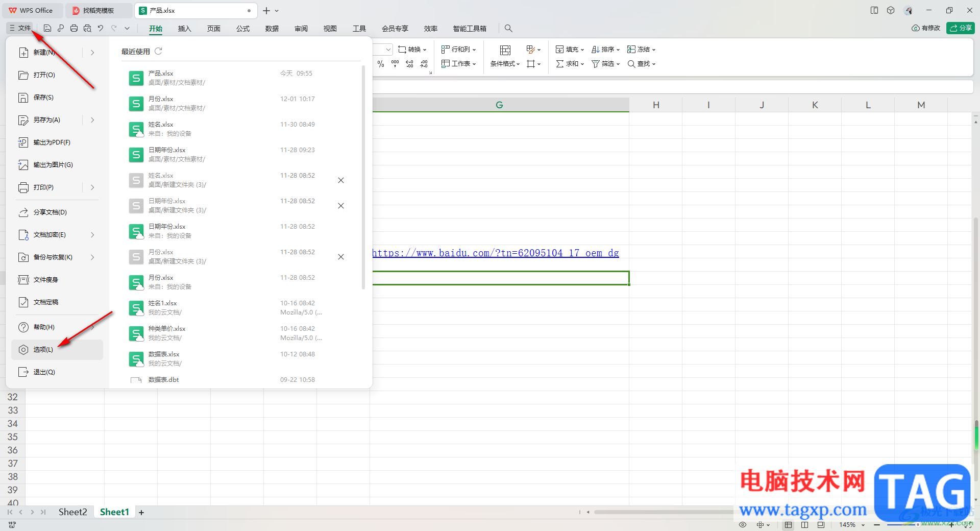Open the quick access toolbar customize dropdown
This screenshot has height=531, width=980.
[127, 28]
